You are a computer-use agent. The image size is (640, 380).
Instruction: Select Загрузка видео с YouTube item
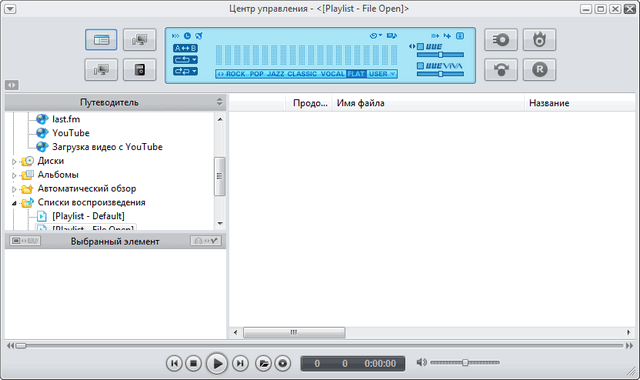pos(107,147)
